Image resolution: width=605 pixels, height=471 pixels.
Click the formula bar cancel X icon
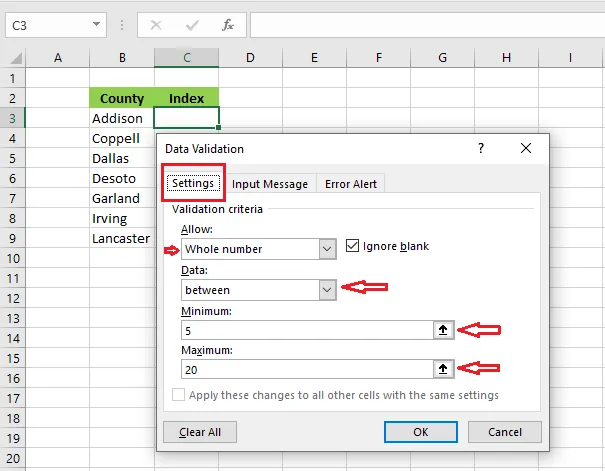tap(156, 25)
